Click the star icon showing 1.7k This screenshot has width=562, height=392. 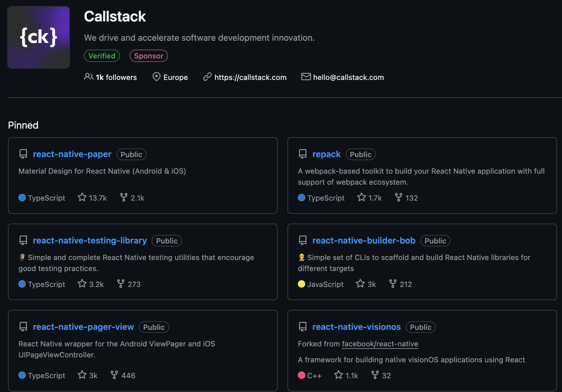pos(362,197)
